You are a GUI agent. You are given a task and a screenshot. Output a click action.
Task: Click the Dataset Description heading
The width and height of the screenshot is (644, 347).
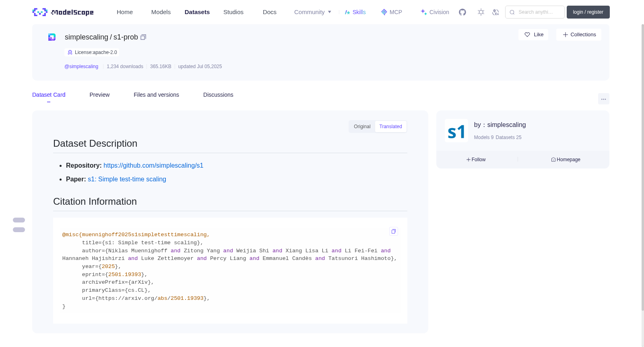click(x=95, y=143)
